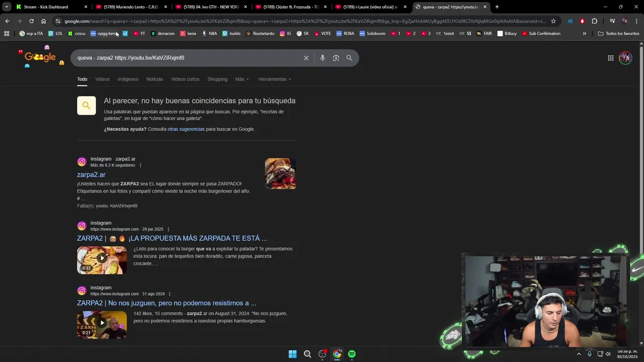
Task: Open options menu for the zarpa2.ar result
Action: [140, 165]
